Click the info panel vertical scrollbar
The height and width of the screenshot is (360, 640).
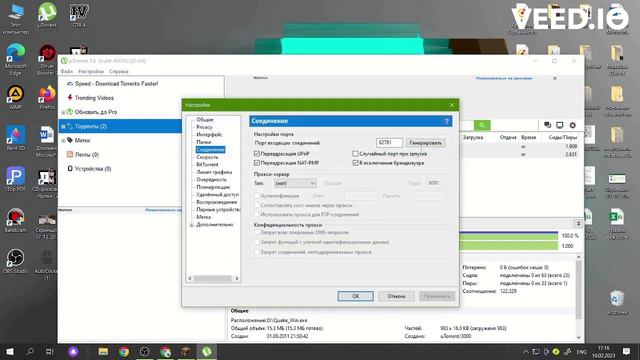point(578,297)
